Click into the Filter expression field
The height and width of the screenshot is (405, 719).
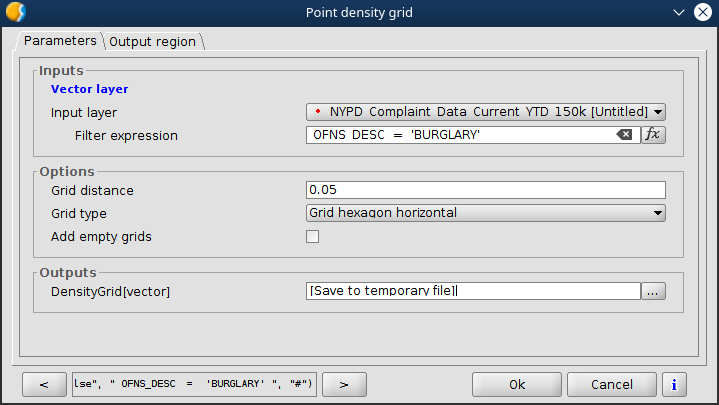pos(460,135)
